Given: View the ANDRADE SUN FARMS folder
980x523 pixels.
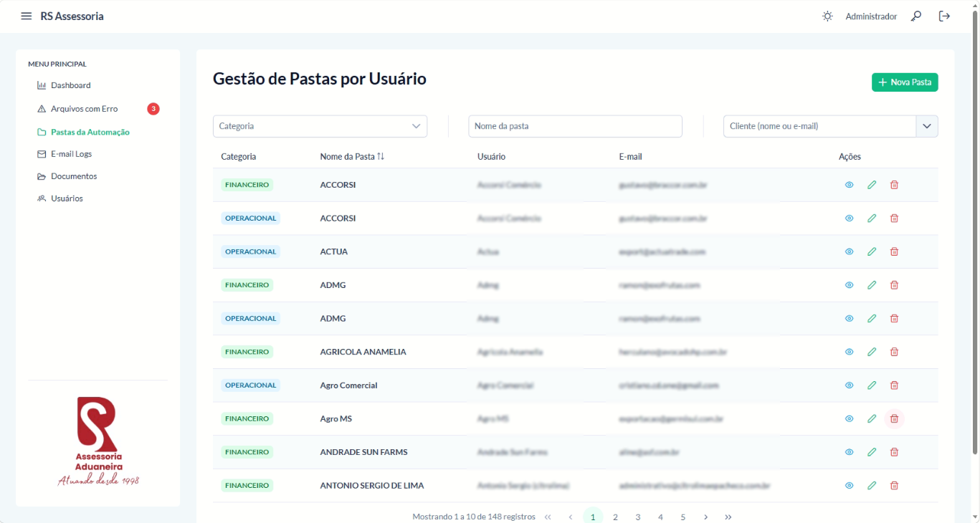Looking at the screenshot, I should tap(849, 452).
